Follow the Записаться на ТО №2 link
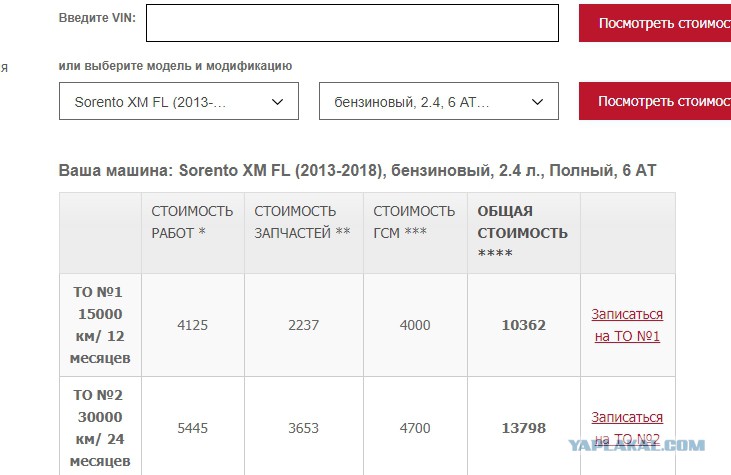Screen dimensions: 731x475 point(627,428)
